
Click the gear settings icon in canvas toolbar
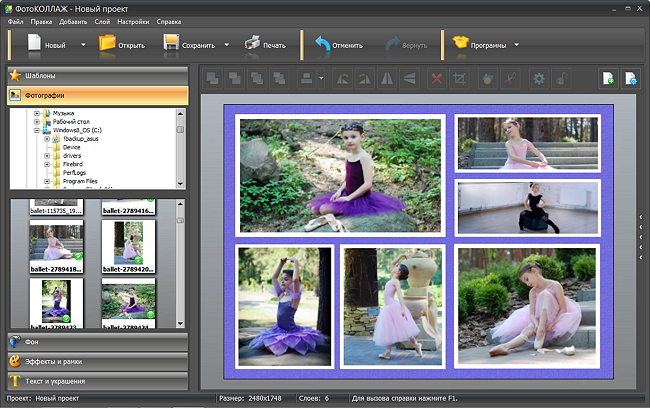539,78
